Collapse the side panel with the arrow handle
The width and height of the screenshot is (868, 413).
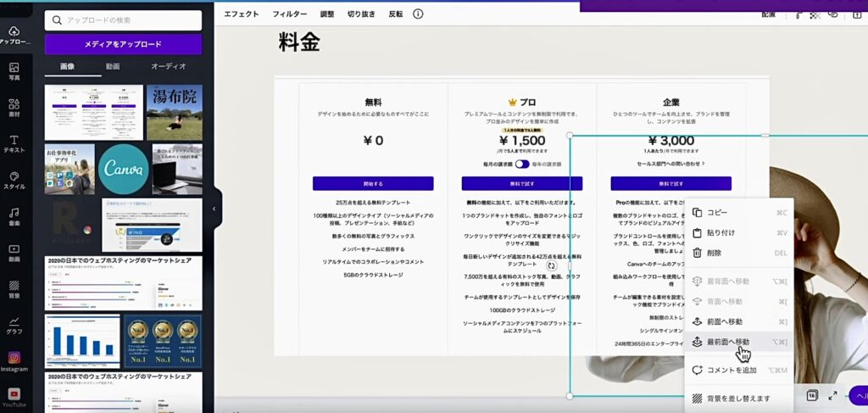pyautogui.click(x=214, y=209)
